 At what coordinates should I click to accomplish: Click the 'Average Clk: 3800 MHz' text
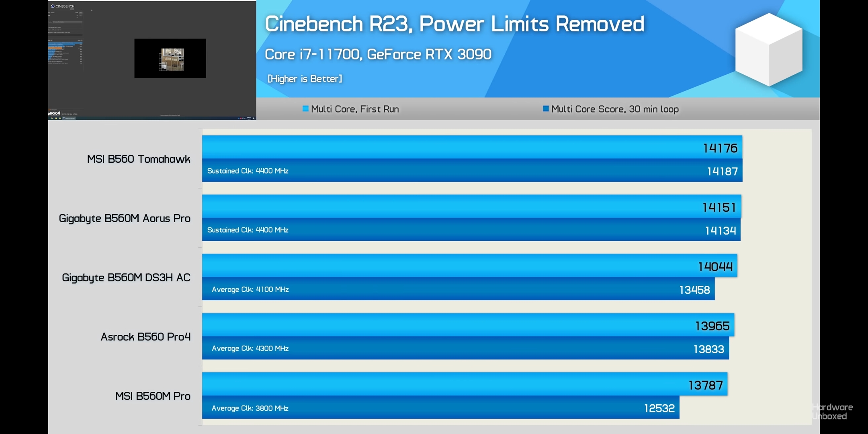coord(250,408)
